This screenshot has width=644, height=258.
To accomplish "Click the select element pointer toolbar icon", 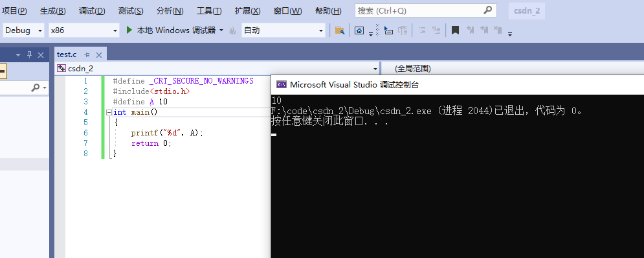I will (x=388, y=30).
